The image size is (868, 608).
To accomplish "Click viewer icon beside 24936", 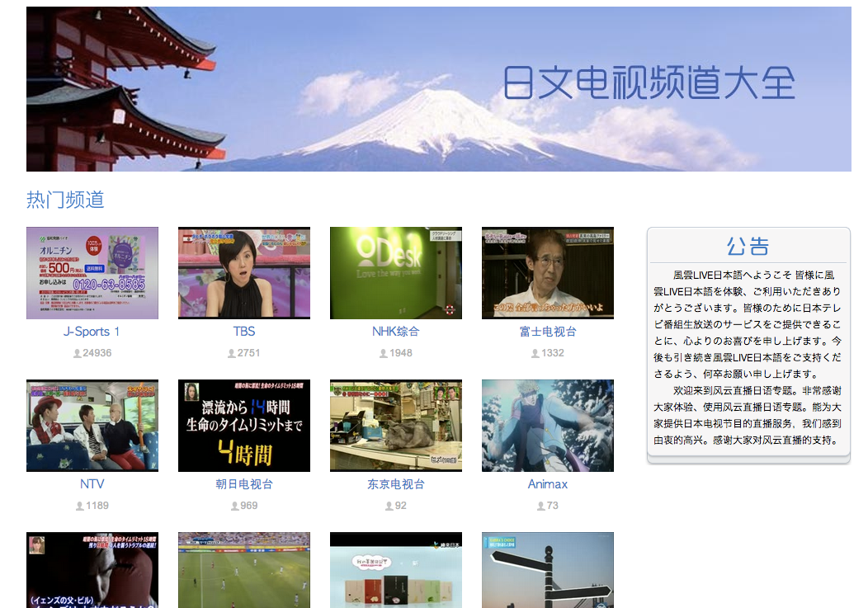I will 78,353.
